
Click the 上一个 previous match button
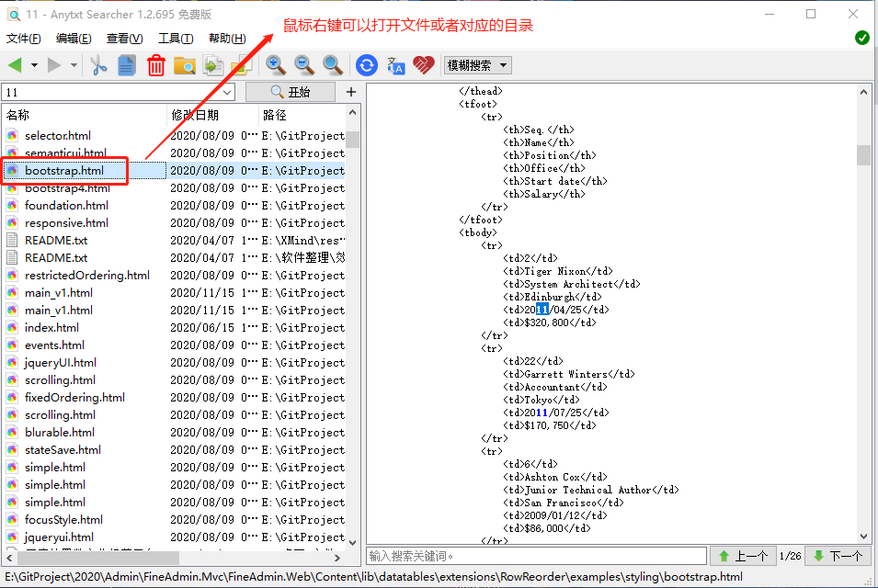743,556
